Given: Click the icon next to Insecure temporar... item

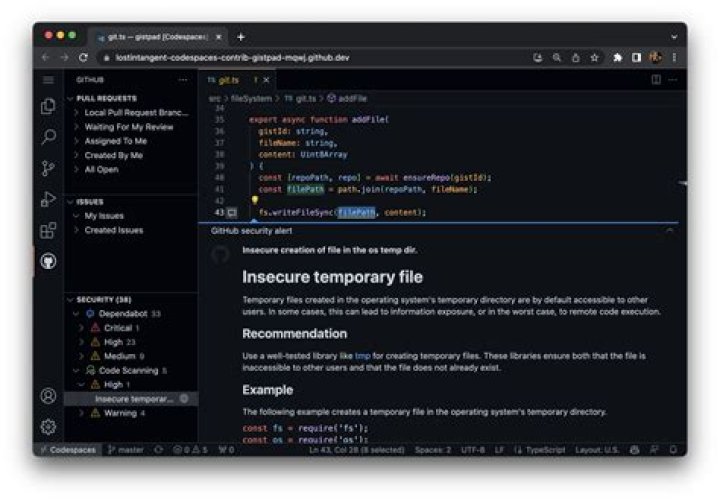Looking at the screenshot, I should click(x=184, y=399).
